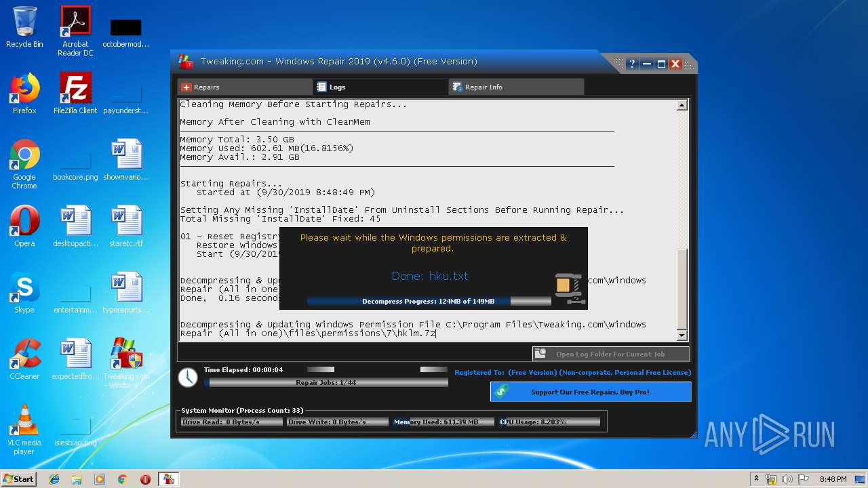
Task: Click the log scrollbar down arrow
Action: (682, 335)
